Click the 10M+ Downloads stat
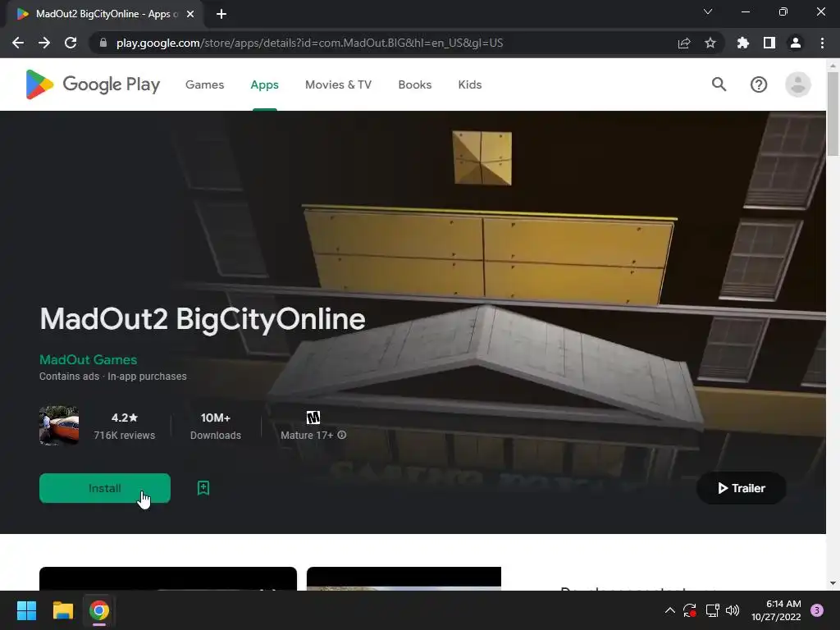This screenshot has width=840, height=630. [216, 426]
